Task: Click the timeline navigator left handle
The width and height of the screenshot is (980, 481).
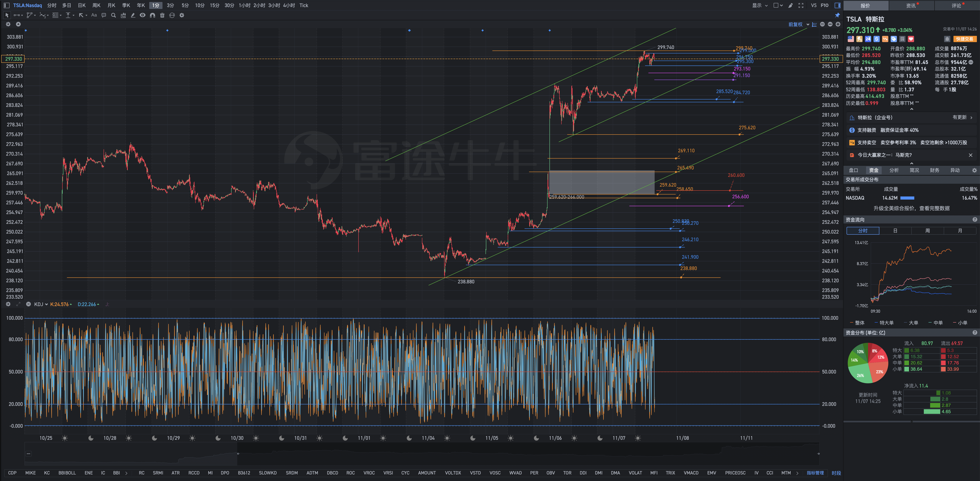Action: coord(238,454)
